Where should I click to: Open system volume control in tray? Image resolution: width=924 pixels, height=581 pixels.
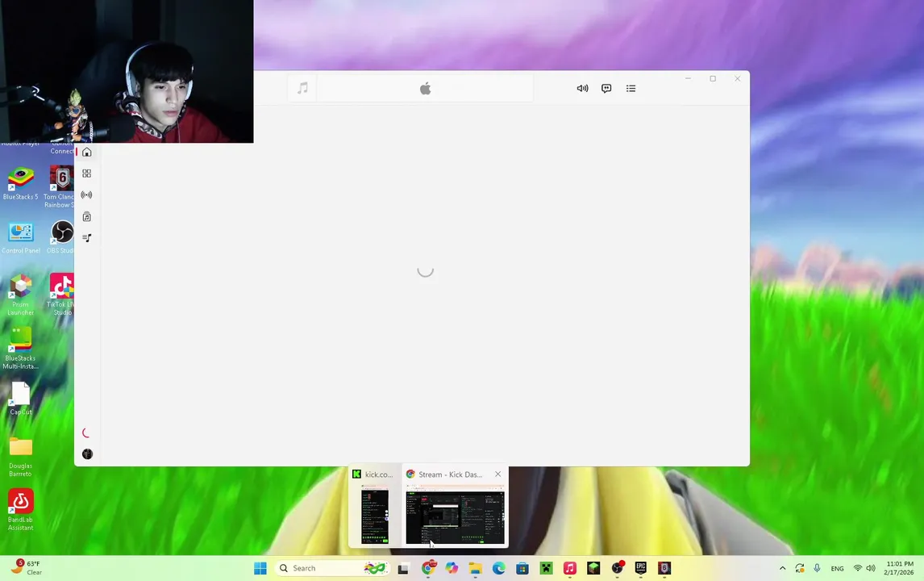(x=871, y=568)
